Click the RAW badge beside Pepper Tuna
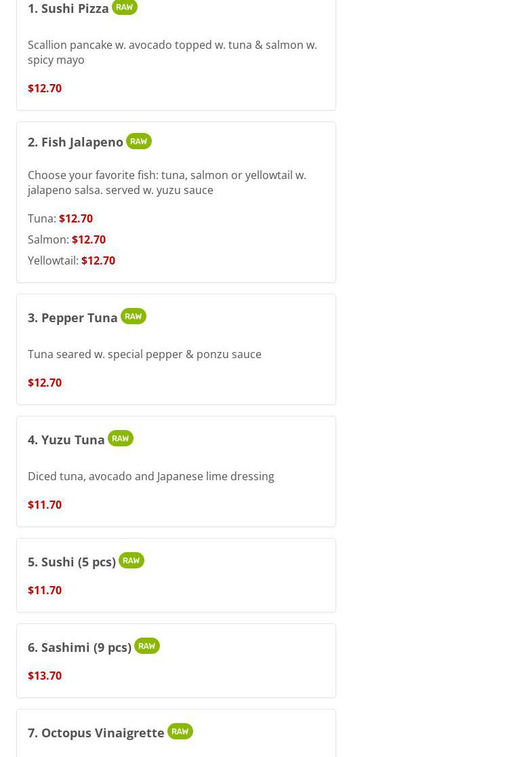 pyautogui.click(x=133, y=316)
